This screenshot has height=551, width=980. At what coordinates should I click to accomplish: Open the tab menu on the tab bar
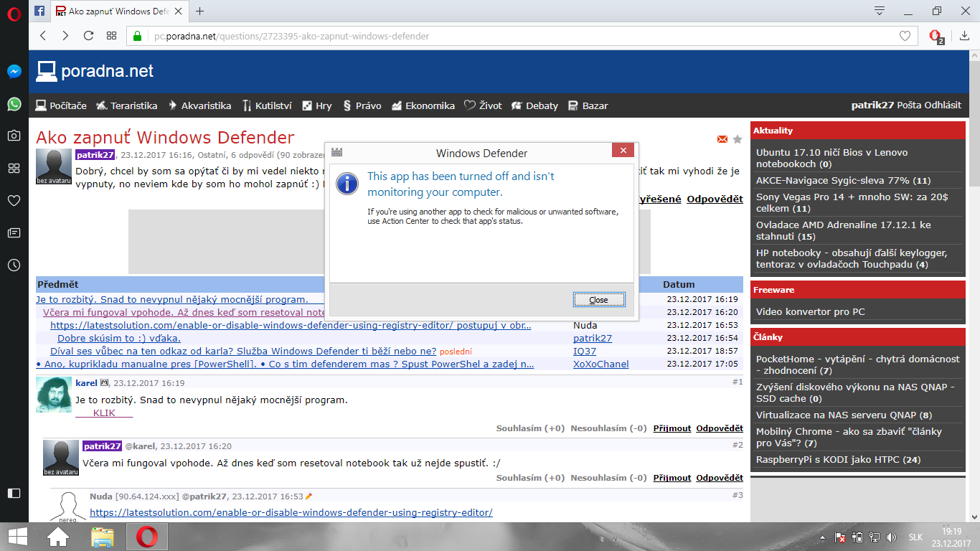(x=880, y=11)
